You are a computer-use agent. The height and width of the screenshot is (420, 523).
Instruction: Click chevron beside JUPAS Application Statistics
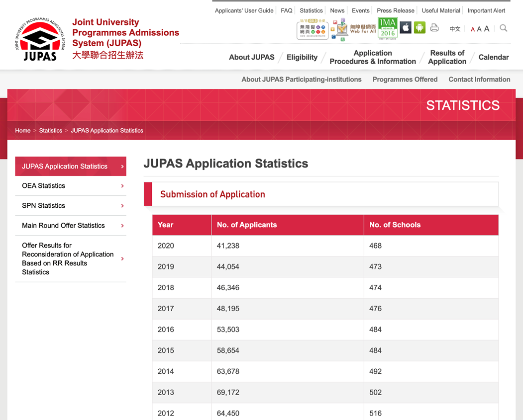coord(122,167)
